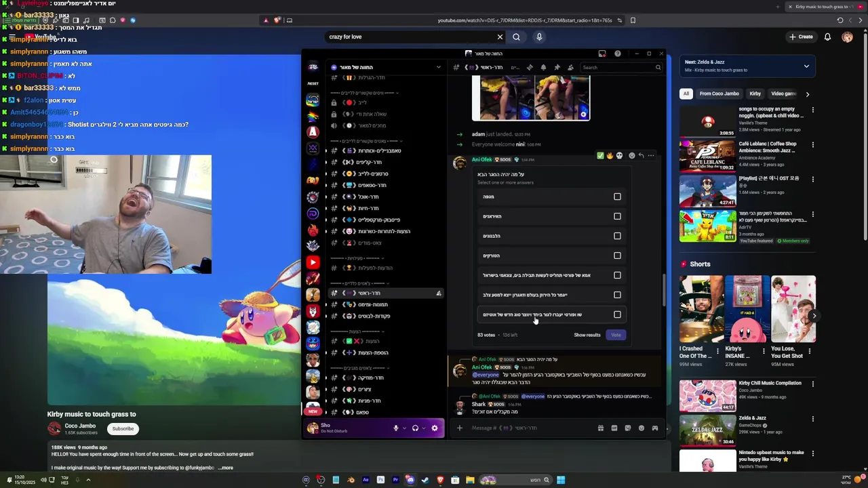Open Windows Start button on taskbar

[x=561, y=480]
